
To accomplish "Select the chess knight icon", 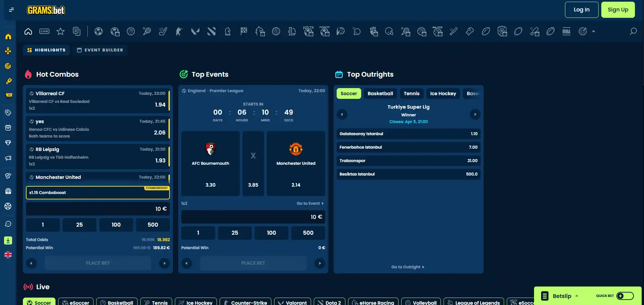I will pos(228,31).
